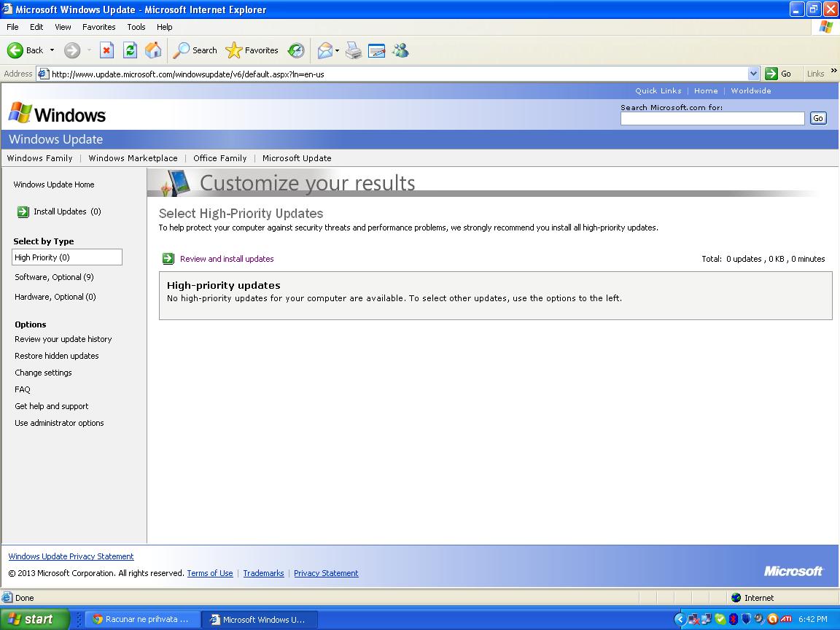Image resolution: width=840 pixels, height=630 pixels.
Task: Open the Help menu
Action: click(x=165, y=27)
